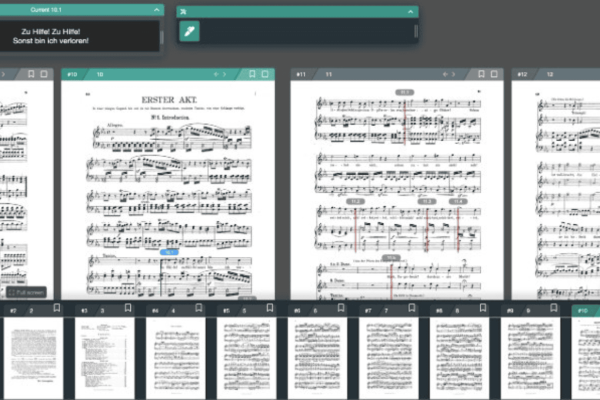The image size is (600, 400).
Task: Open thumbnail of page #9
Action: point(531,358)
